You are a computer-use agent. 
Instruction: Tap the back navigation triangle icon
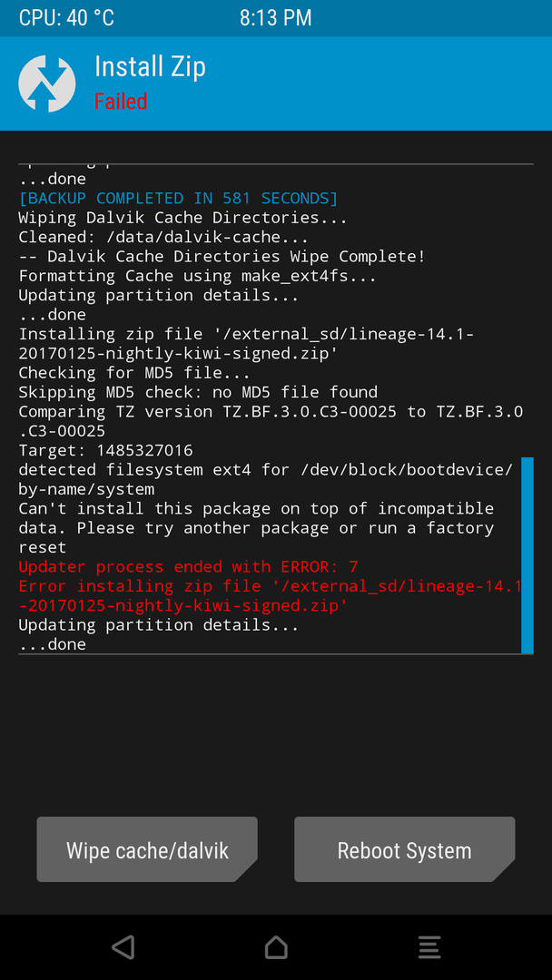[123, 946]
